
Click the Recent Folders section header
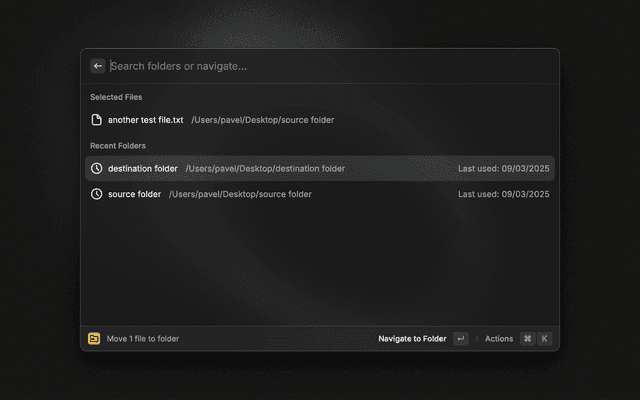118,146
